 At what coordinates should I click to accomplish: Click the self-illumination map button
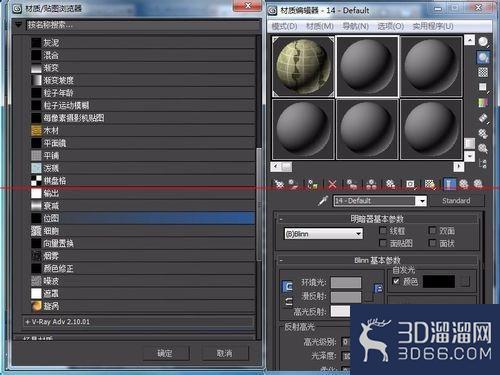tap(466, 282)
